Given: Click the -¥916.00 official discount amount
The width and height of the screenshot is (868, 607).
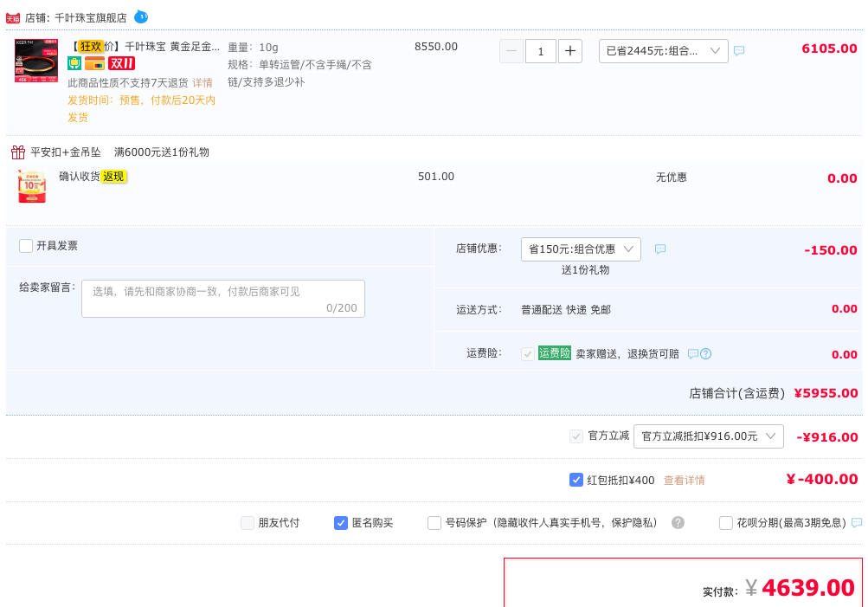Looking at the screenshot, I should coord(827,437).
